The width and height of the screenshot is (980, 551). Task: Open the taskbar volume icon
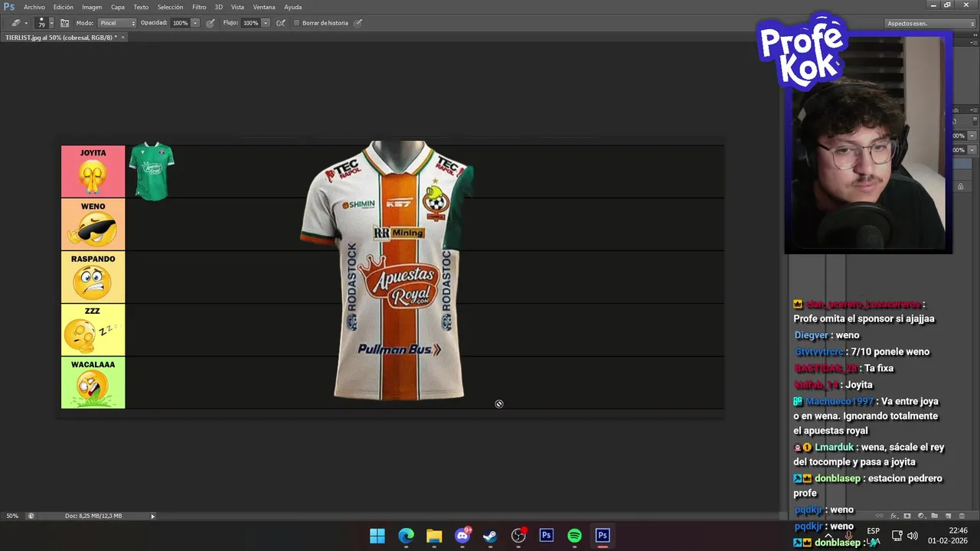point(913,536)
